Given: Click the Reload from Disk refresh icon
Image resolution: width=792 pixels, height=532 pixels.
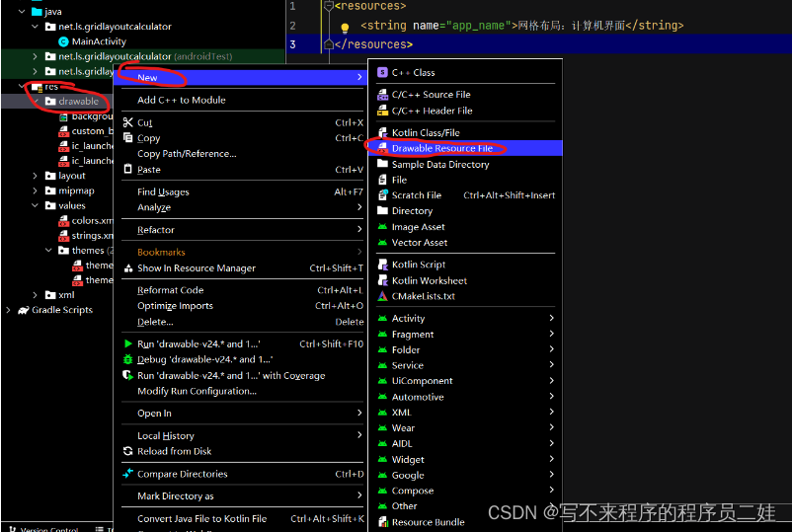Looking at the screenshot, I should pyautogui.click(x=127, y=451).
